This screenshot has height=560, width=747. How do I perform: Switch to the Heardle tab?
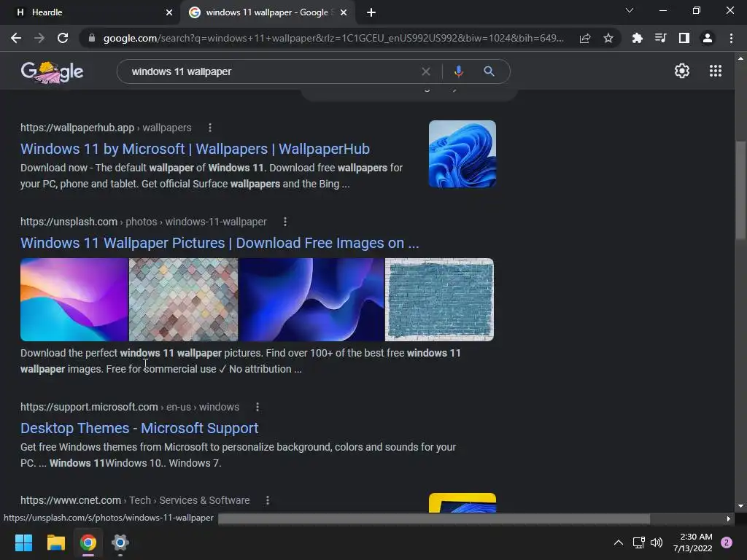pos(90,12)
